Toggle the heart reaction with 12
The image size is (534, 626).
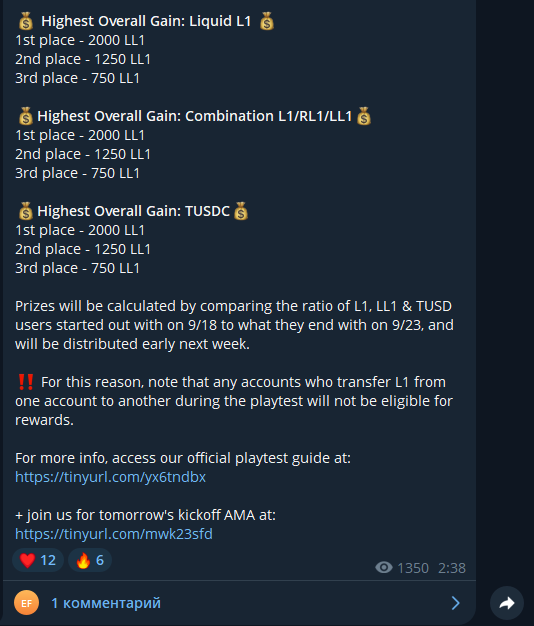coord(38,560)
